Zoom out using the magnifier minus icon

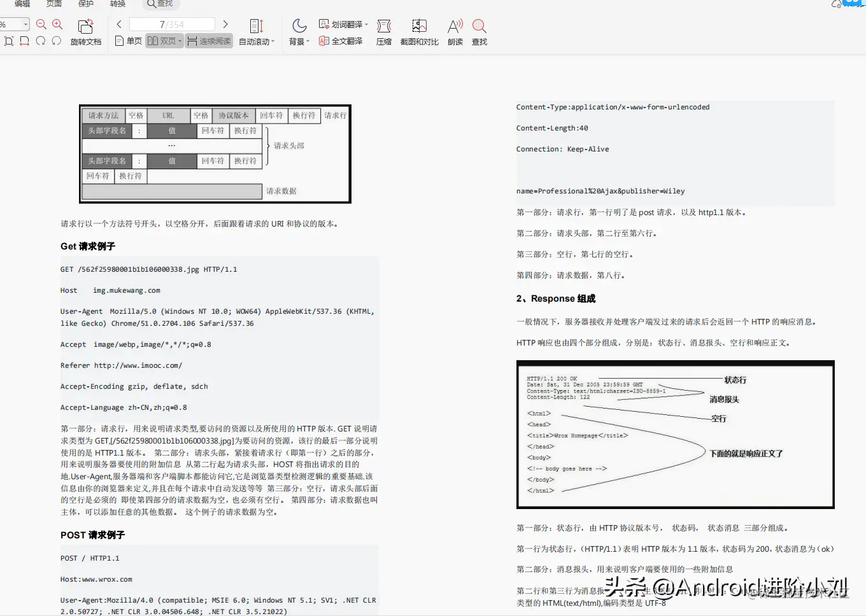tap(41, 24)
